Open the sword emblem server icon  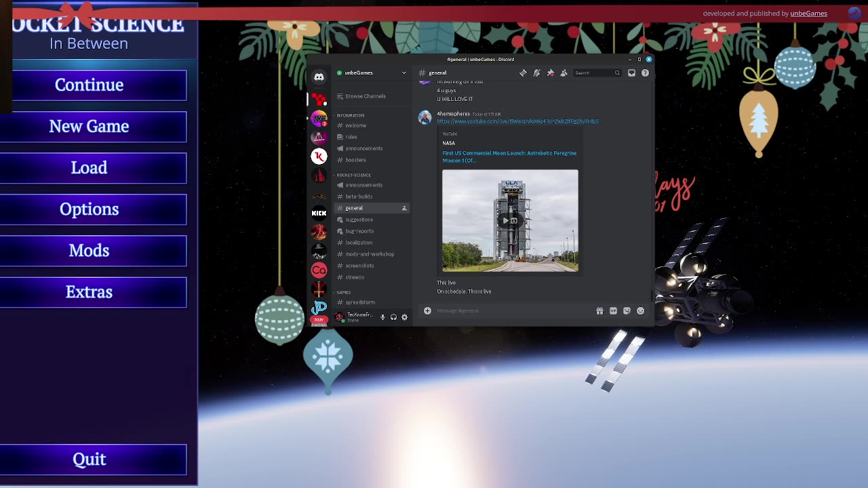[319, 289]
